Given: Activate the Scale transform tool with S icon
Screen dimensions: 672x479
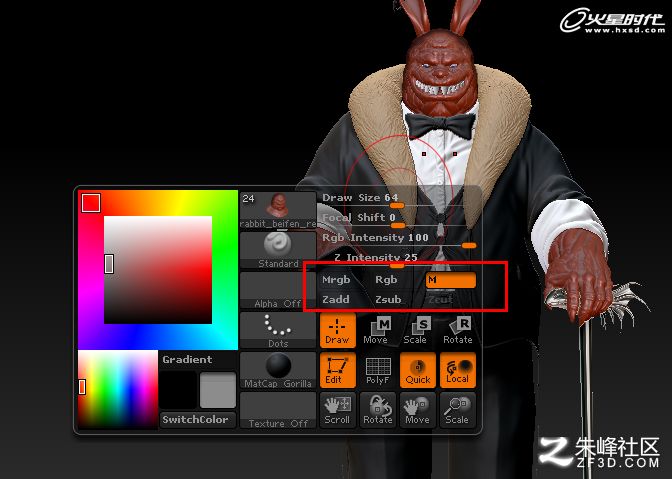Looking at the screenshot, I should [x=417, y=330].
